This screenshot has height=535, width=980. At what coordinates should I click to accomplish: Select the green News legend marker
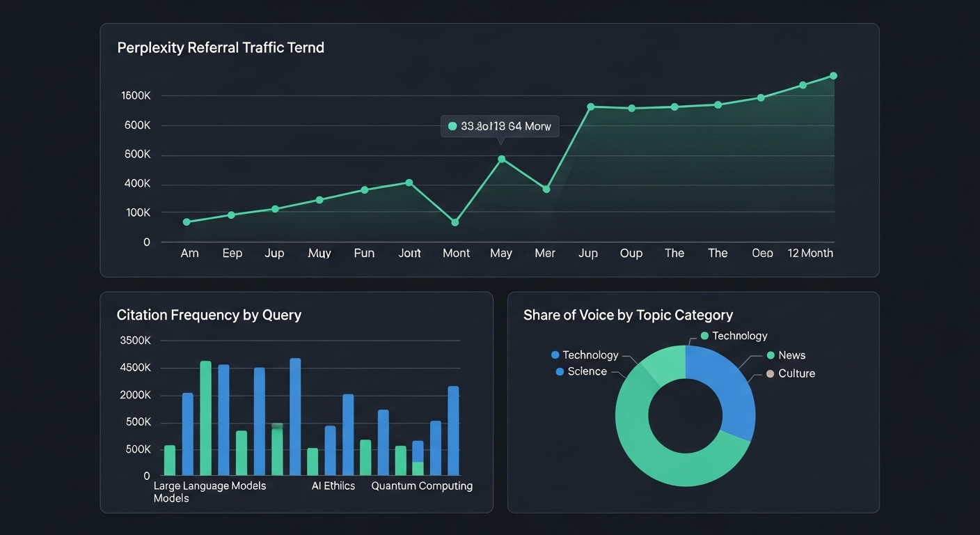[770, 355]
